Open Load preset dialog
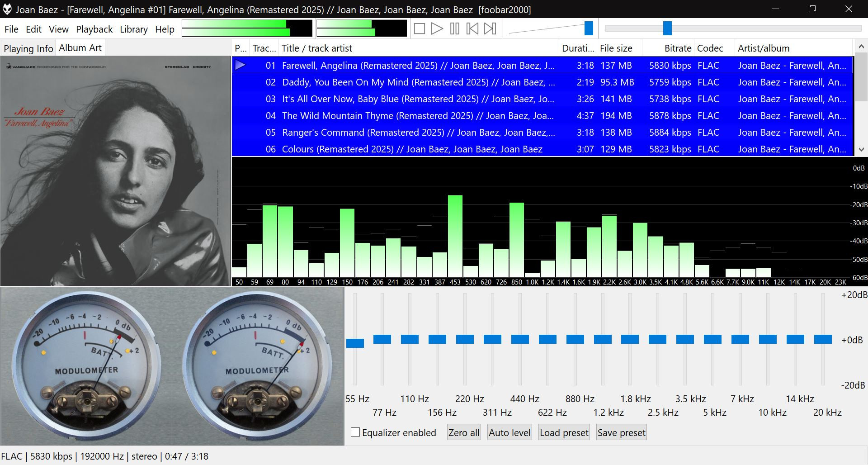 coord(564,433)
